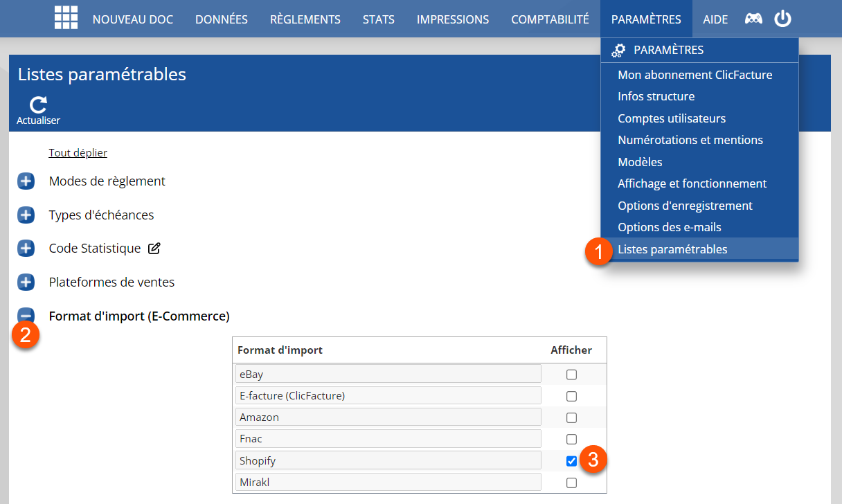Click the Modes de règlement label
This screenshot has height=504, width=842.
[107, 181]
